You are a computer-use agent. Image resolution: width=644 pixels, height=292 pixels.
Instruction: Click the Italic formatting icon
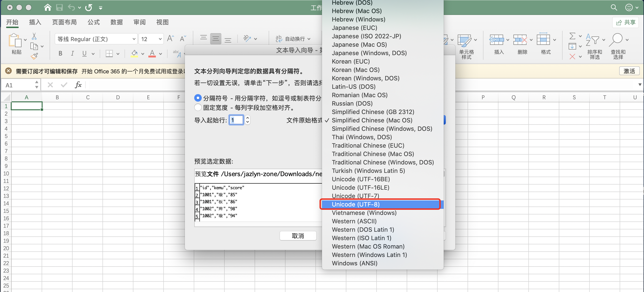pos(72,53)
